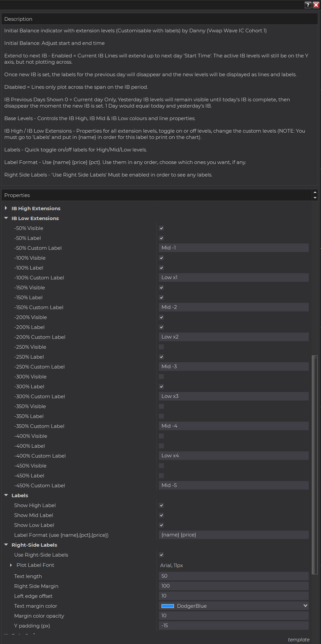This screenshot has height=644, width=321.
Task: Click the -200% Custom Label field 'Low x2'
Action: 234,337
